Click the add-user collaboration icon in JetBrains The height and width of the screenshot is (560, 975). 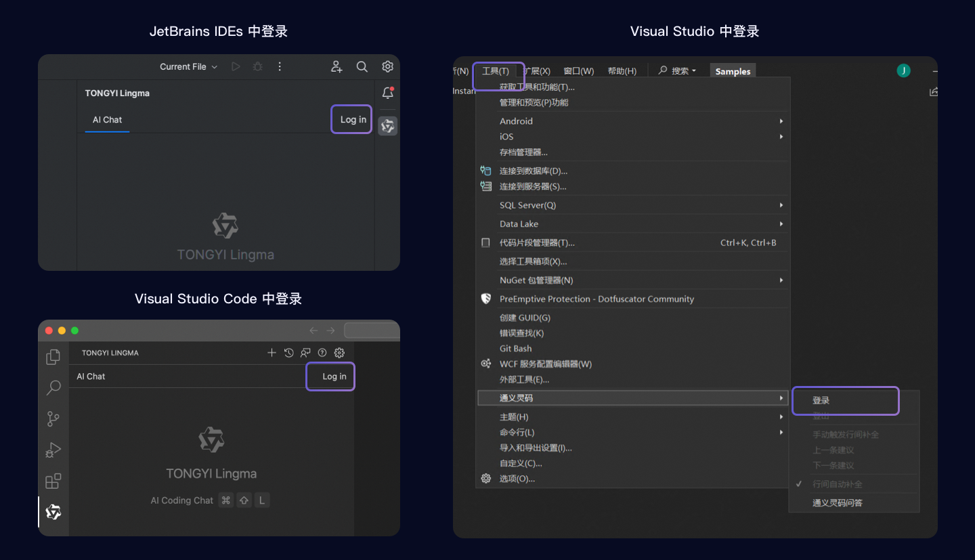coord(337,66)
